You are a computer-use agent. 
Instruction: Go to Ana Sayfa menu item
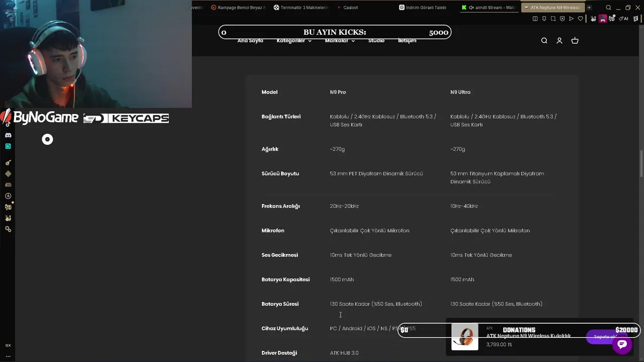pos(250,41)
